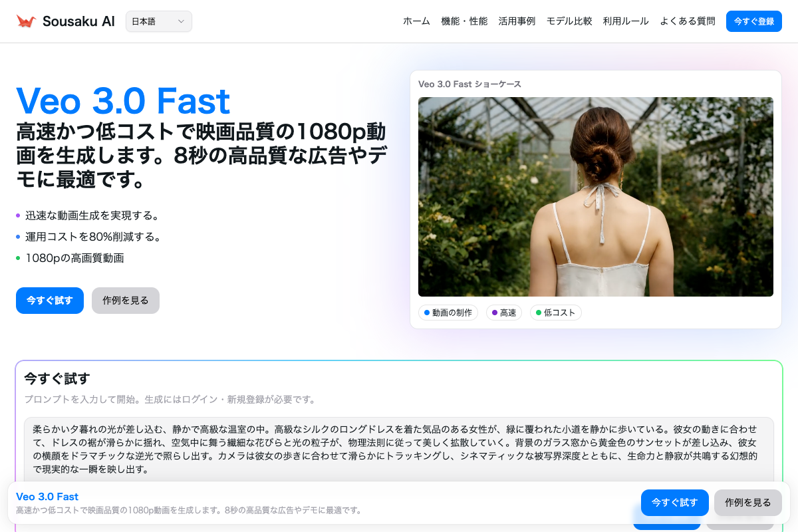Open the モデル比較 navigation link
798x532 pixels.
(x=569, y=21)
